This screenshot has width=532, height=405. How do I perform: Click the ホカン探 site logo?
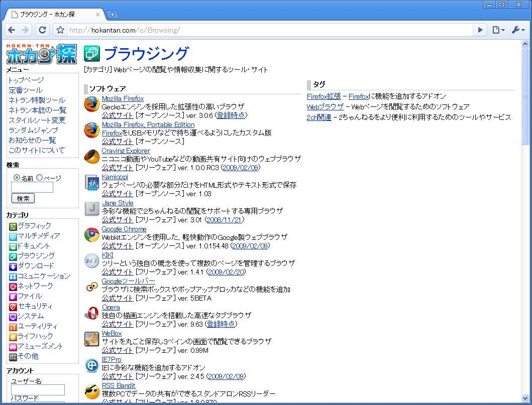41,54
